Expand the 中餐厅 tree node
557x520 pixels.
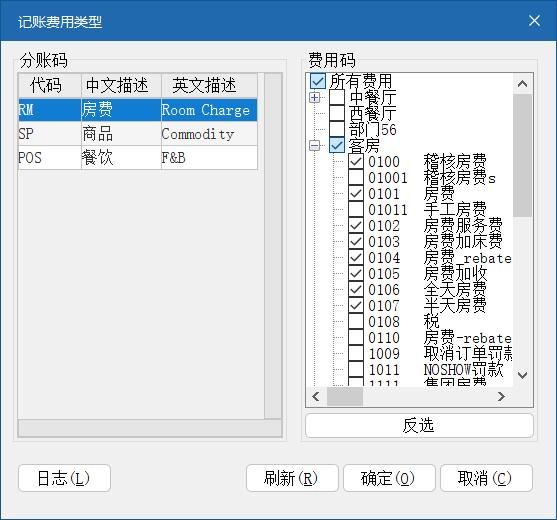315,97
